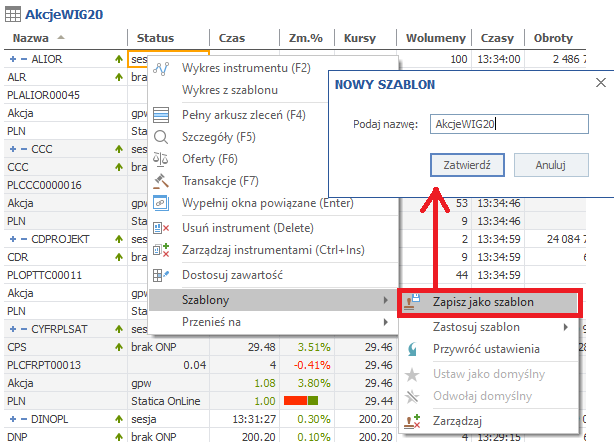Image resolution: width=615 pixels, height=446 pixels.
Task: Confirm with the Zatwierdź button
Action: point(467,165)
